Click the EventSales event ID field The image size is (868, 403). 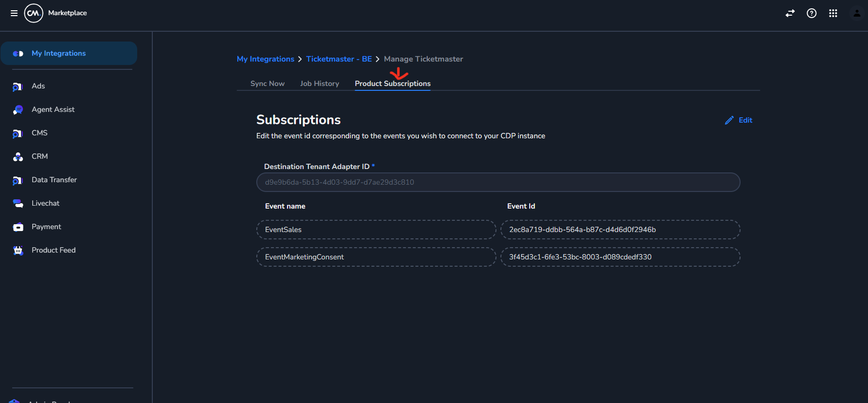coord(620,230)
